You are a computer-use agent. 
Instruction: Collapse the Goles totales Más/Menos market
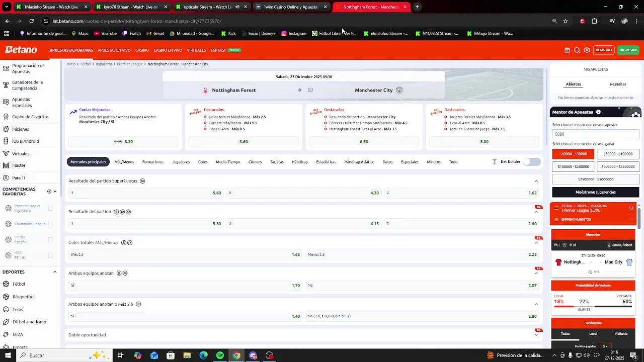(x=536, y=243)
